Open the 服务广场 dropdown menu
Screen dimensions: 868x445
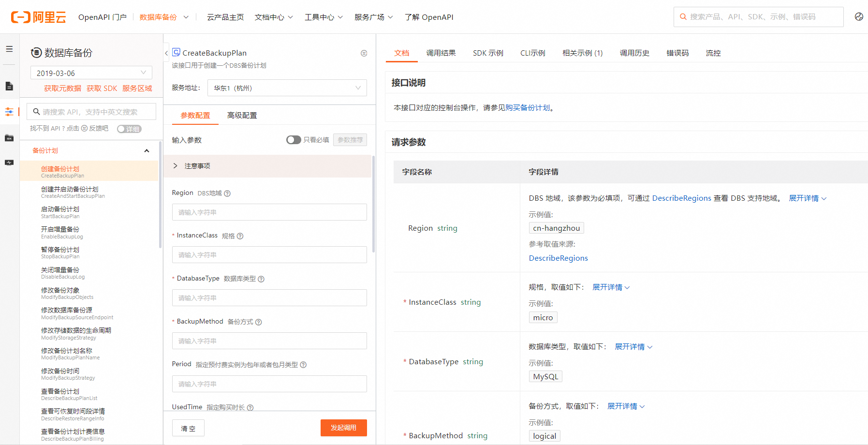point(374,17)
